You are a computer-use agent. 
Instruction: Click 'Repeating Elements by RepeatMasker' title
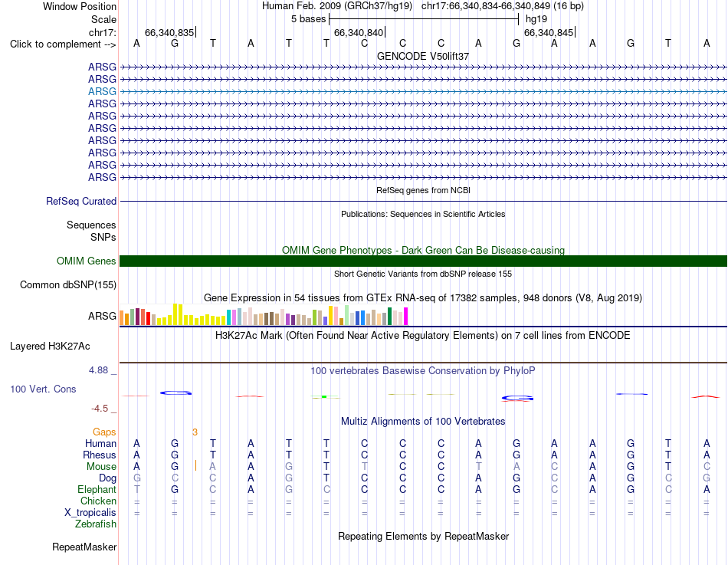tap(423, 536)
